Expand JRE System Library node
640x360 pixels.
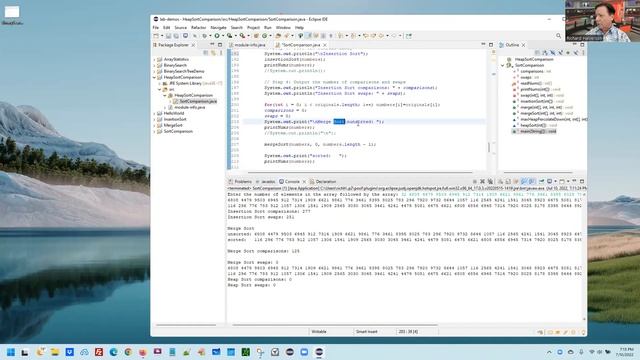pos(160,83)
